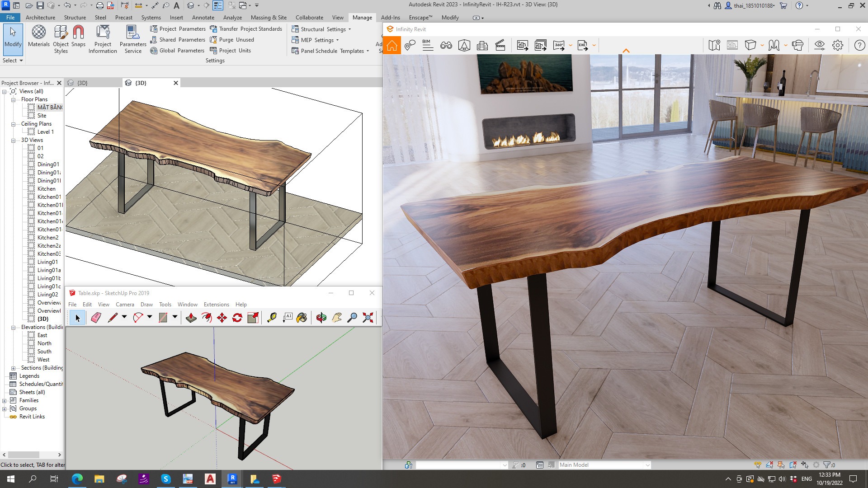Click BIM icon in Infinity Revit toolbar
868x488 pixels.
tap(427, 45)
